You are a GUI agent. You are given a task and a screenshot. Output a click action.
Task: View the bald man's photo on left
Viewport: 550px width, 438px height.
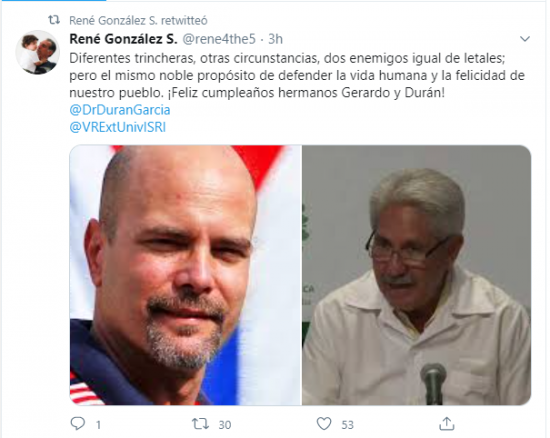coord(186,275)
